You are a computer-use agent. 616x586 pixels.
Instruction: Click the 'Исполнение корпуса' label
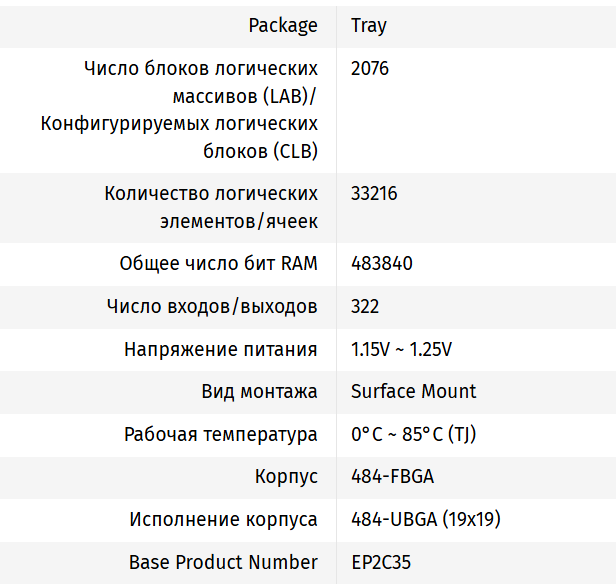click(x=224, y=519)
